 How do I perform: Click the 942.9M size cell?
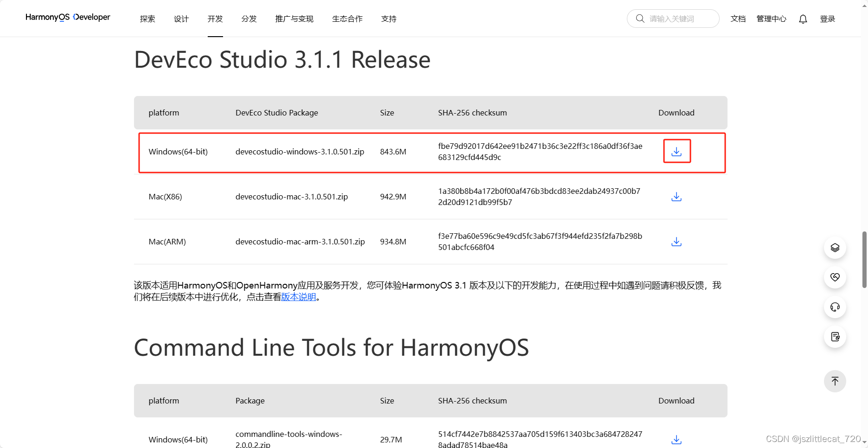point(393,197)
